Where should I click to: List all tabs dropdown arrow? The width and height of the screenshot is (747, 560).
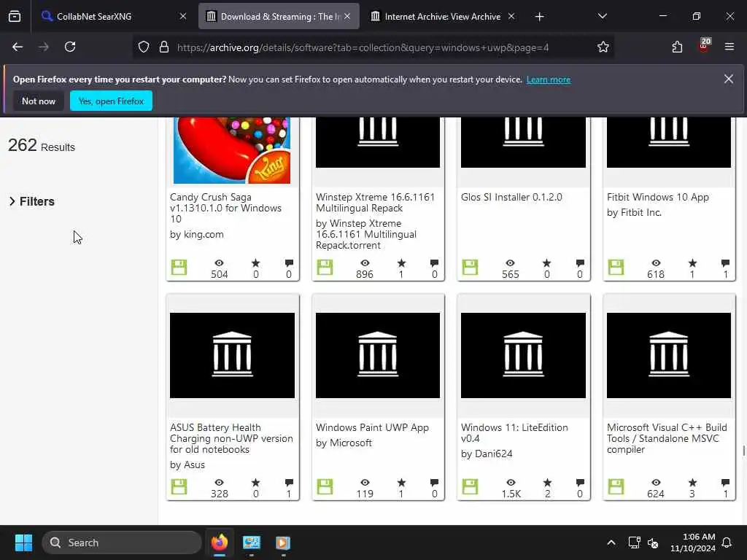(x=602, y=16)
